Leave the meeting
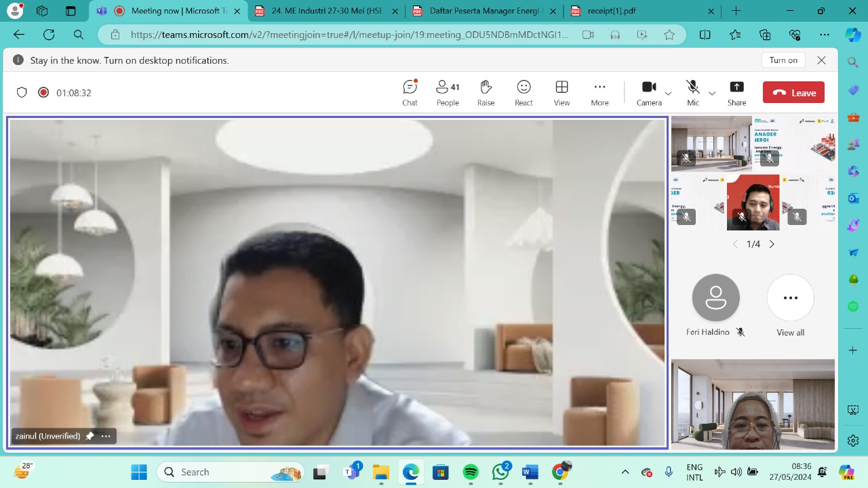This screenshot has width=868, height=488. (793, 93)
